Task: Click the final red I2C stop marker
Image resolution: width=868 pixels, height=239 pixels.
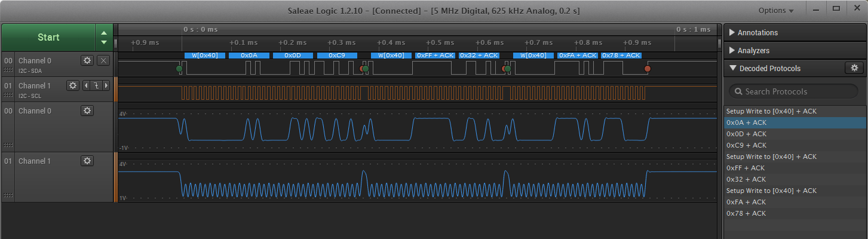Action: point(648,69)
